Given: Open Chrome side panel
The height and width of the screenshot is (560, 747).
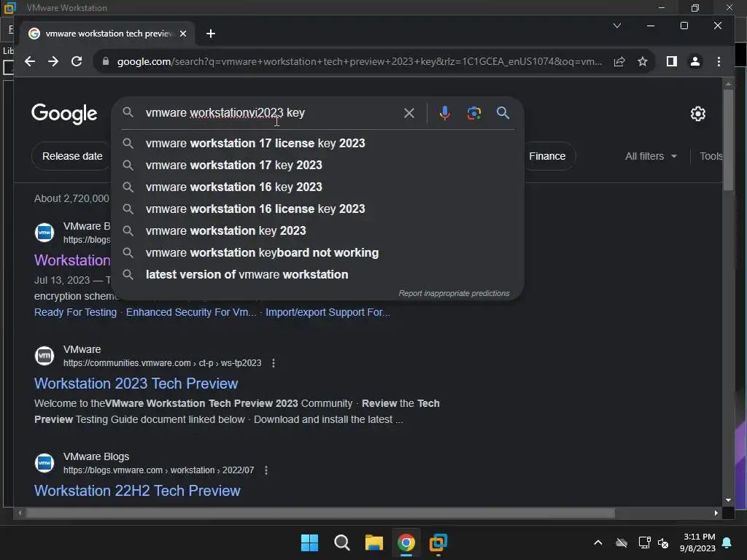Looking at the screenshot, I should [x=672, y=61].
